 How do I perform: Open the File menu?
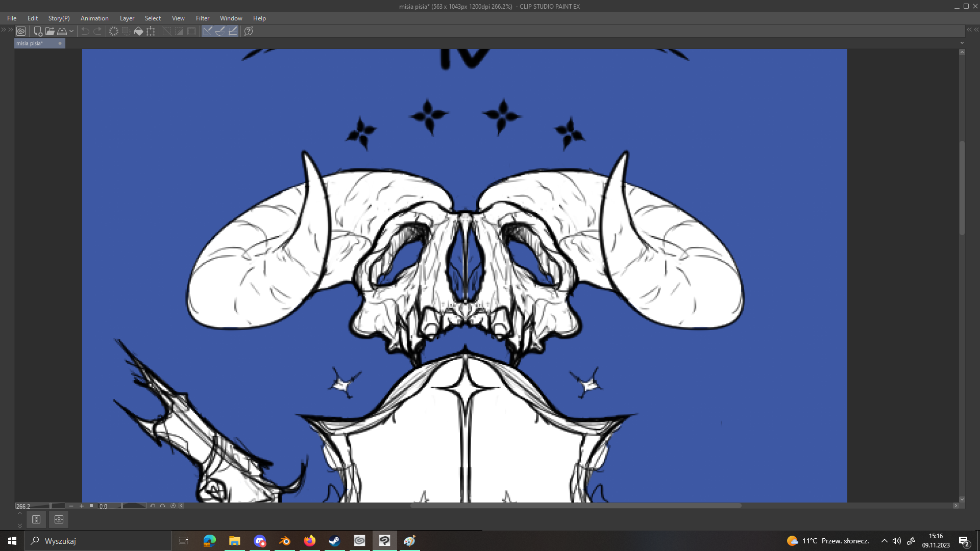pyautogui.click(x=12, y=18)
